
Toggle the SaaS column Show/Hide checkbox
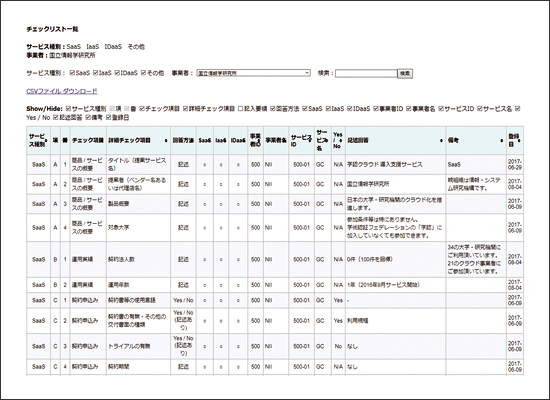point(304,109)
